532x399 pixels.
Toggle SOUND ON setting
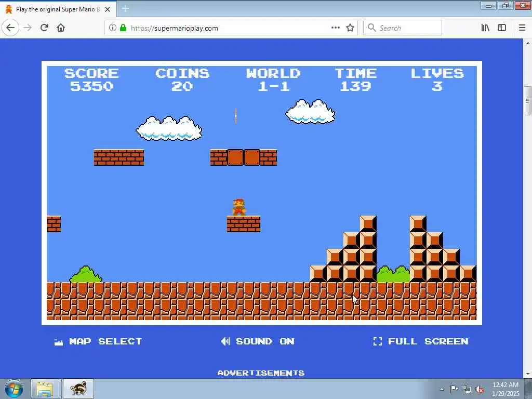point(258,341)
